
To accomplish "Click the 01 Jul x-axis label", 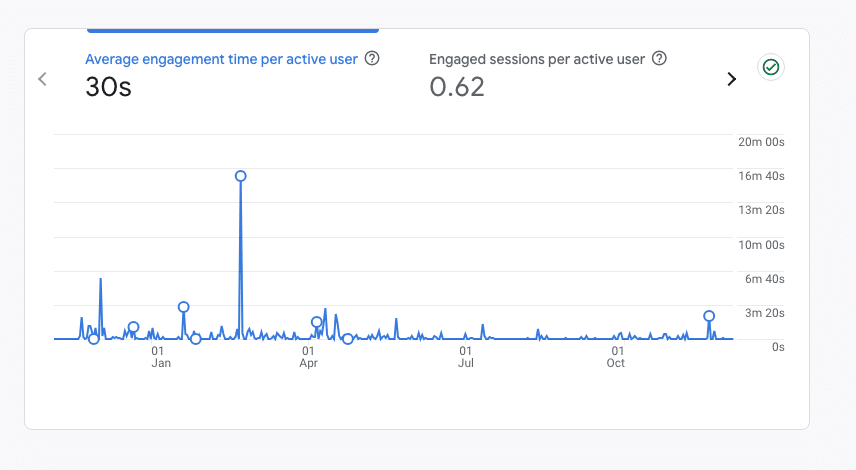I will [x=466, y=357].
